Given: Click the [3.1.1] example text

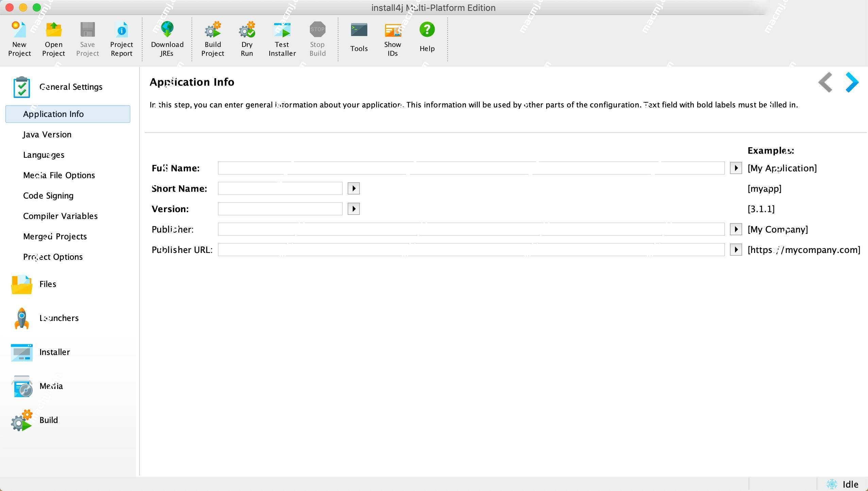Looking at the screenshot, I should click(761, 209).
